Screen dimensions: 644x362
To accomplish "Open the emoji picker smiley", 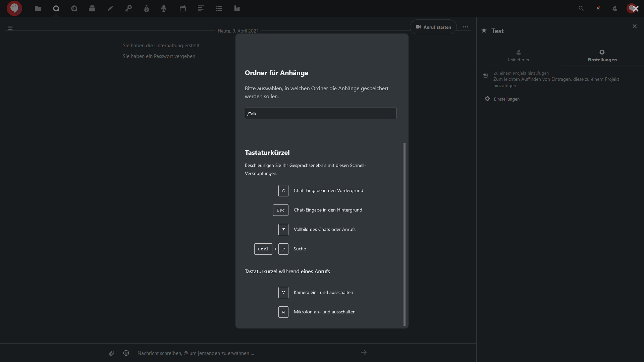I will tap(126, 353).
